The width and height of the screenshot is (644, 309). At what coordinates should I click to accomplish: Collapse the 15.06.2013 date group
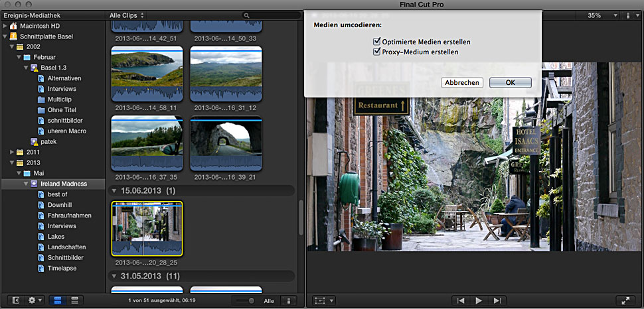coord(114,190)
